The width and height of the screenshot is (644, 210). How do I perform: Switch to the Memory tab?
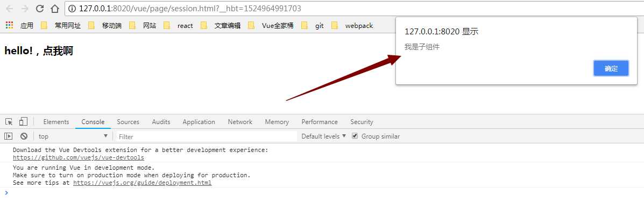pyautogui.click(x=277, y=122)
